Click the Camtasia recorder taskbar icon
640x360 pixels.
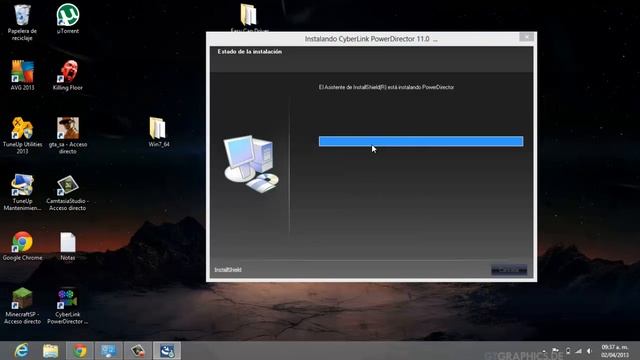[x=138, y=351]
